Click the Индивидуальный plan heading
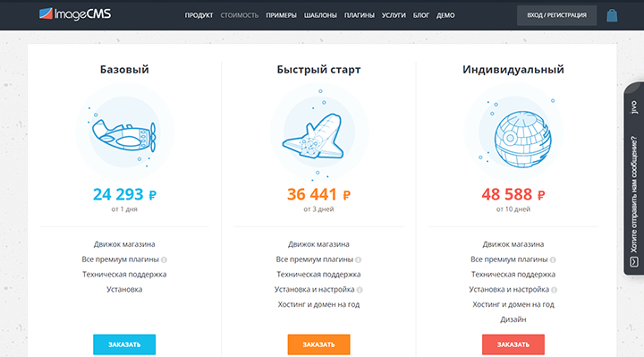This screenshot has width=644, height=357. [x=513, y=70]
